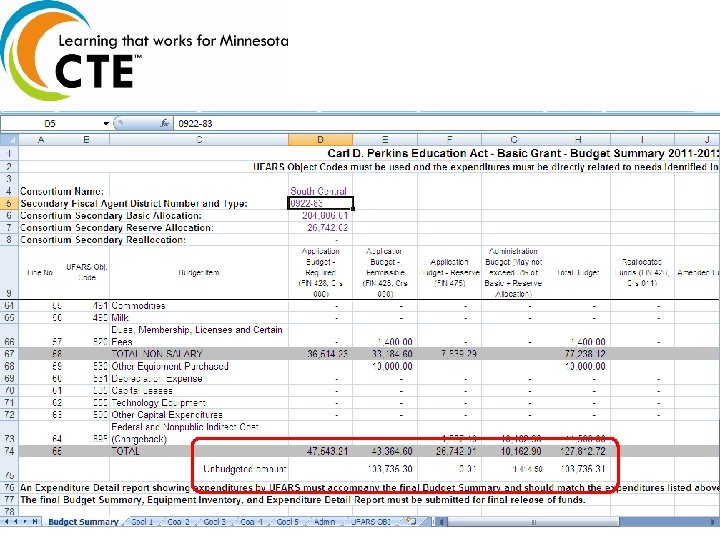
Task: Click the 77,238.12 non-salary total cell
Action: 578,354
